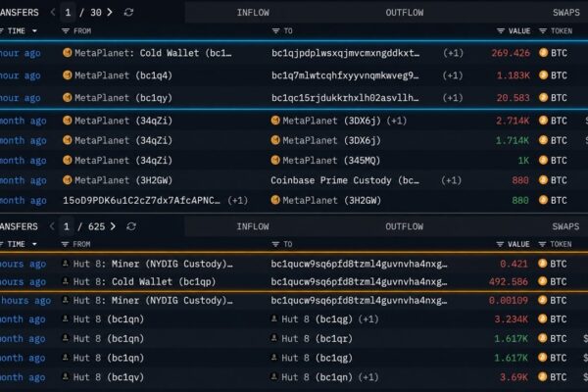The height and width of the screenshot is (392, 588).
Task: Click the BTC token icon in the 1.183K row
Action: pos(543,75)
